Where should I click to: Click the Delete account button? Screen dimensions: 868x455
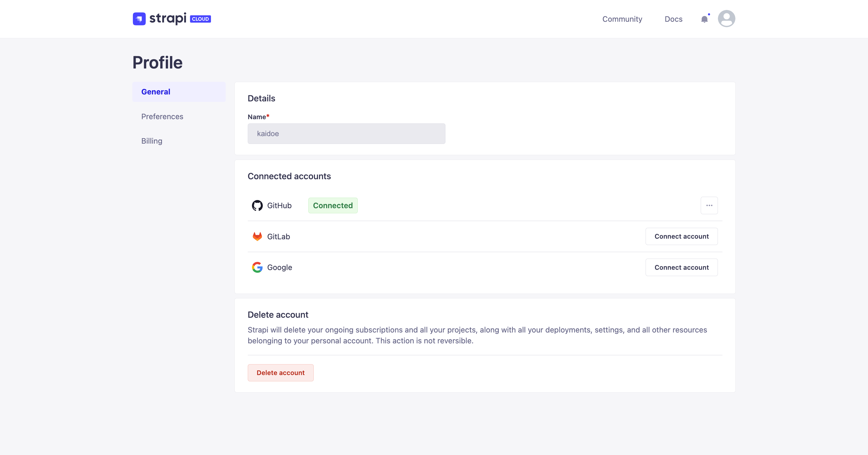coord(281,373)
